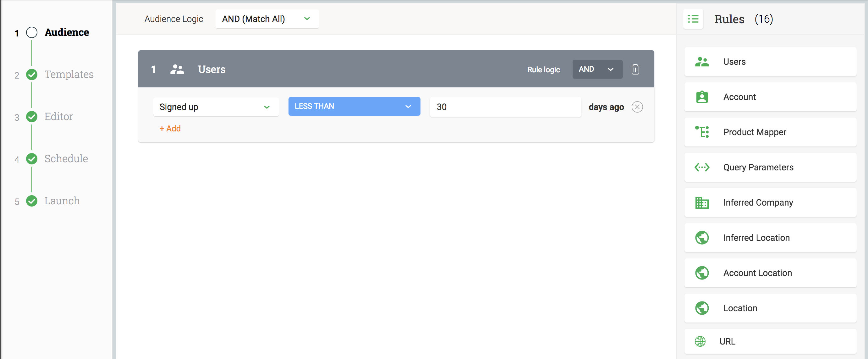The width and height of the screenshot is (868, 359).
Task: Open the Rule logic AND dropdown
Action: (597, 69)
